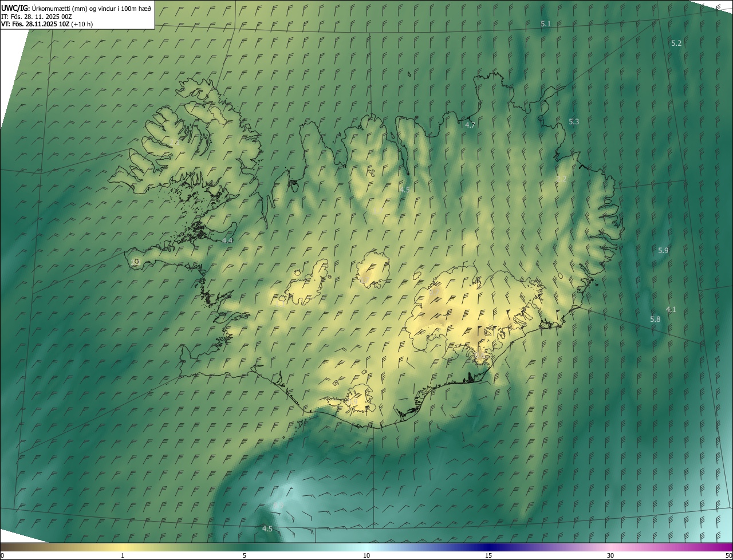Click the '30' tick on the color scale
This screenshot has width=733, height=560.
[610, 555]
